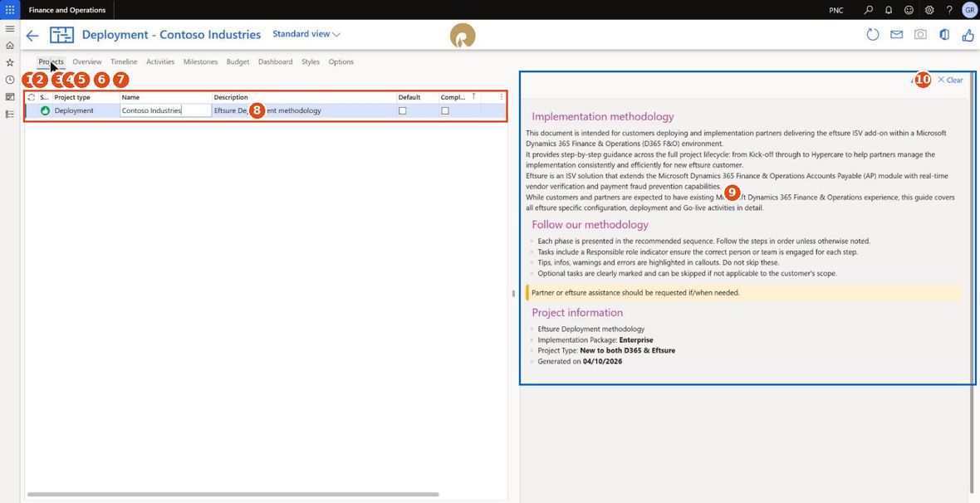The width and height of the screenshot is (980, 503).
Task: Click the search magnifier in top bar
Action: (869, 10)
